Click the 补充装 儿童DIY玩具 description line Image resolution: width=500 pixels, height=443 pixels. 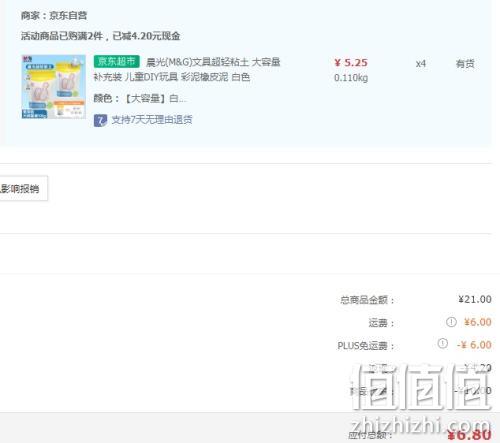click(x=172, y=77)
